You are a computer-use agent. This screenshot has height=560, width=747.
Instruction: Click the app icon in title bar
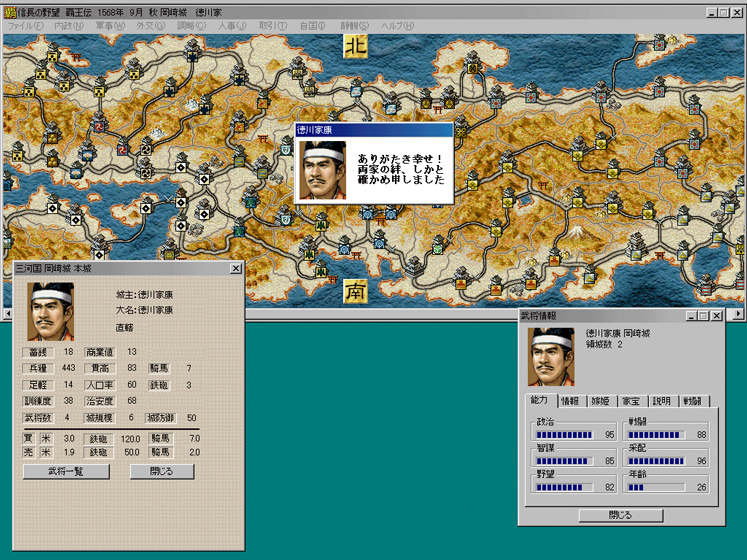[x=10, y=12]
